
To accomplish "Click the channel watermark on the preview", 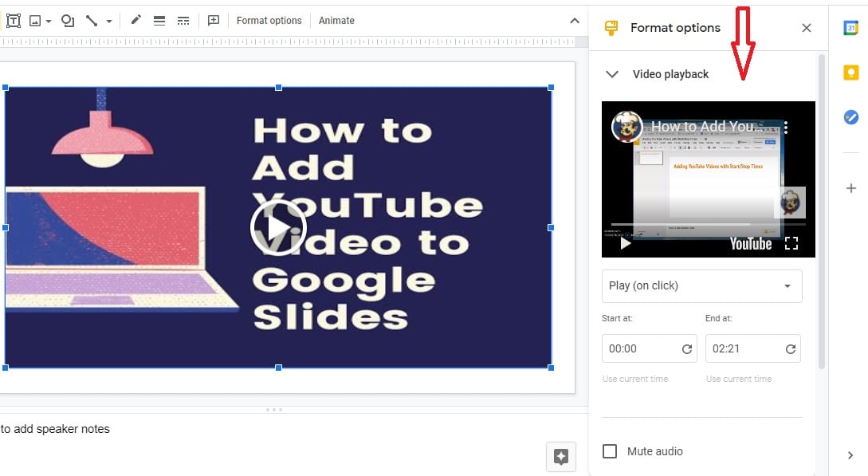I will [x=790, y=203].
